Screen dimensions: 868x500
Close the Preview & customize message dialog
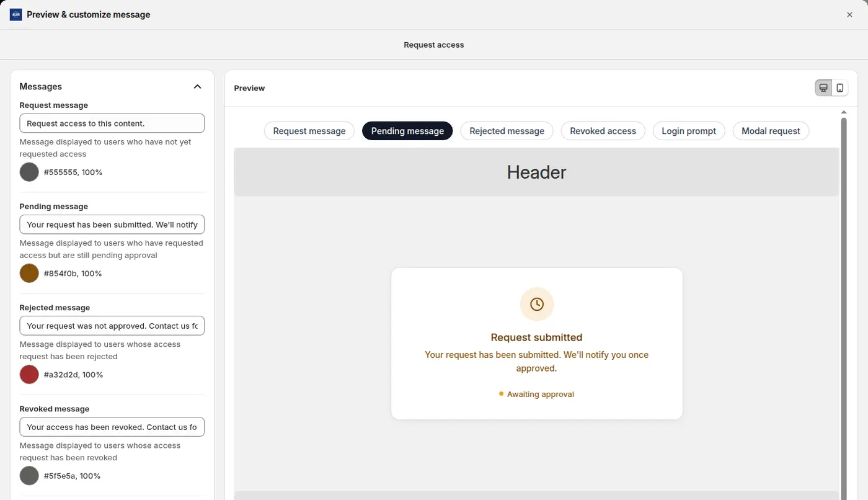pyautogui.click(x=849, y=15)
